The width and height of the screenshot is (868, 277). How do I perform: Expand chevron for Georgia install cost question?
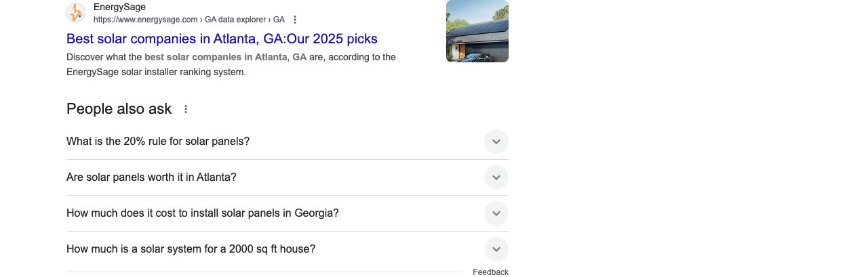click(496, 213)
